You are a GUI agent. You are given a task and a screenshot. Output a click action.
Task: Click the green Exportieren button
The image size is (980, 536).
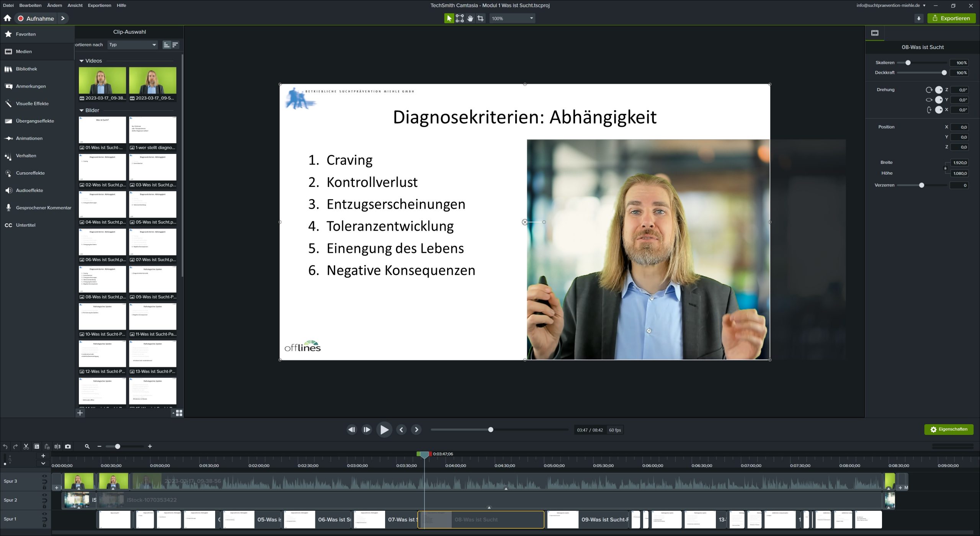point(952,18)
